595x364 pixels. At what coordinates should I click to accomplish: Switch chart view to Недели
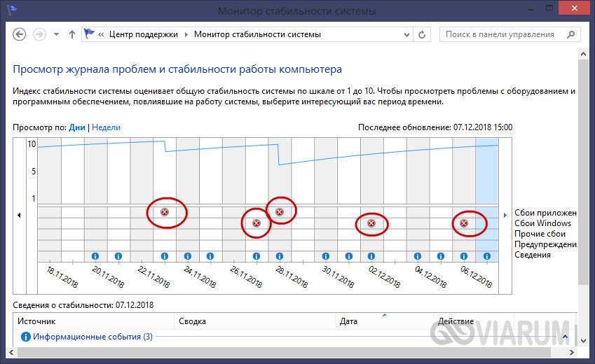tap(107, 127)
